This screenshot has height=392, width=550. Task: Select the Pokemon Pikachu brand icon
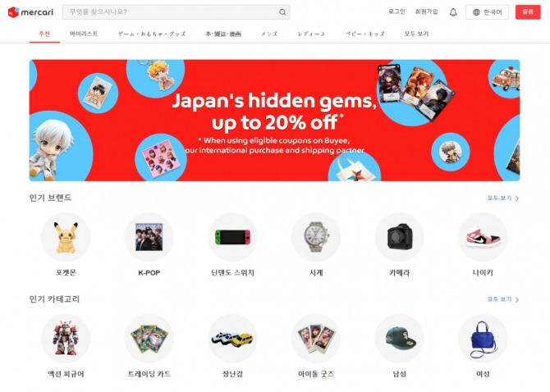pyautogui.click(x=66, y=237)
